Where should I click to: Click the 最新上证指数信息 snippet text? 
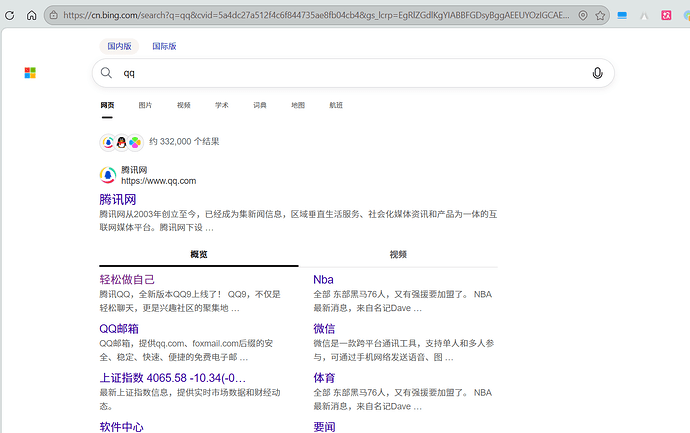(190, 399)
